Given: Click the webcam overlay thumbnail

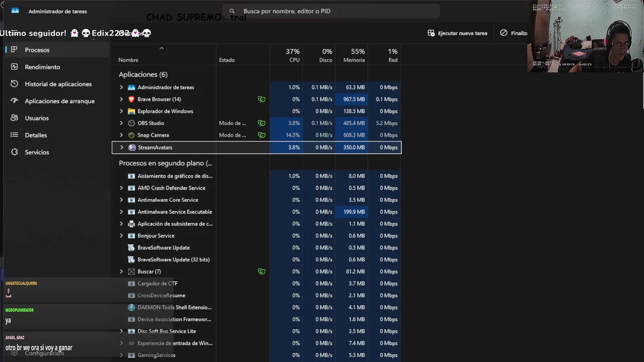Looking at the screenshot, I should tap(586, 36).
